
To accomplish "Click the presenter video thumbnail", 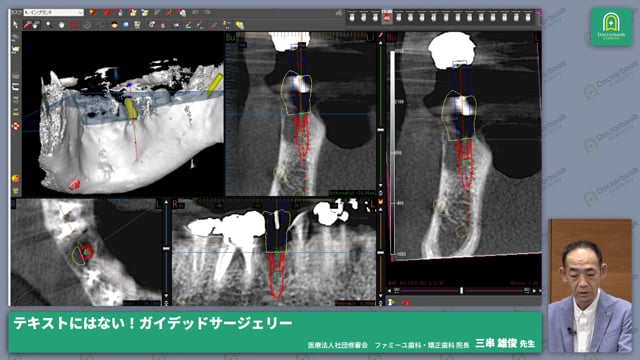I will coord(590,286).
